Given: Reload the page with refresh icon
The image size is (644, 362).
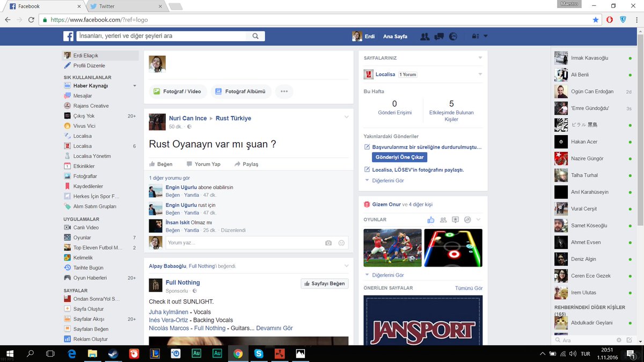Looking at the screenshot, I should point(32,19).
